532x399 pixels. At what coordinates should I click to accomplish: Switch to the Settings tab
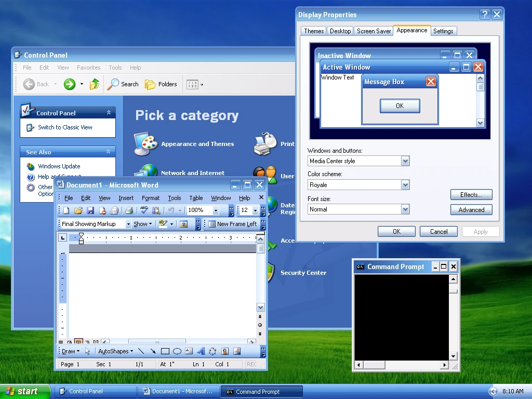click(444, 31)
